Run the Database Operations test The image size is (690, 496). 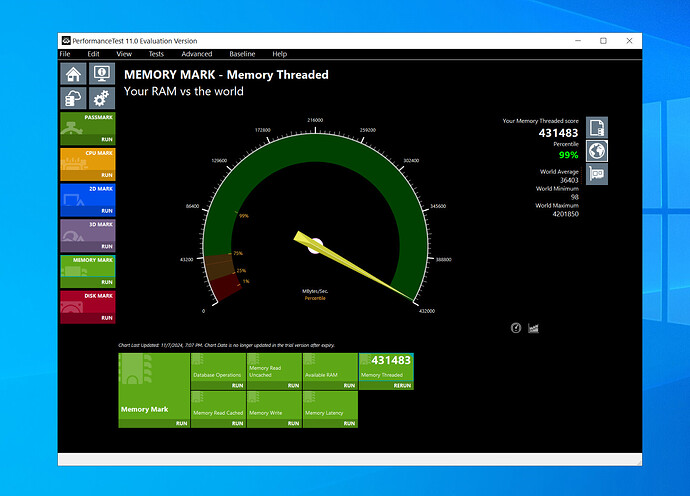pos(218,371)
